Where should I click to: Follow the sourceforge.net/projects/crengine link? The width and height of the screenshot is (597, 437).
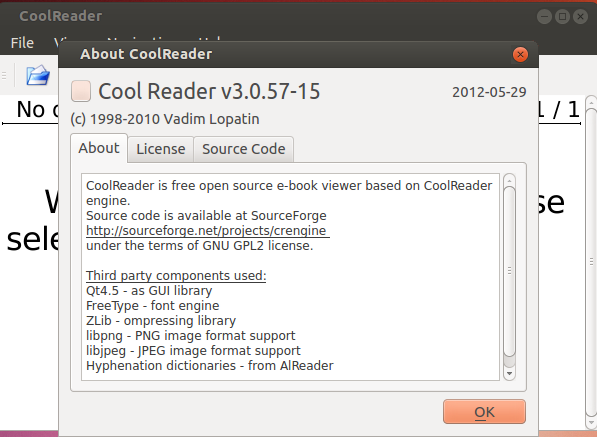pyautogui.click(x=208, y=231)
